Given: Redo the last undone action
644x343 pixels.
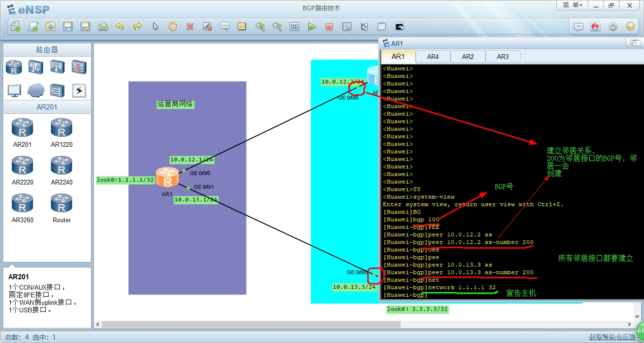Looking at the screenshot, I should pyautogui.click(x=138, y=26).
